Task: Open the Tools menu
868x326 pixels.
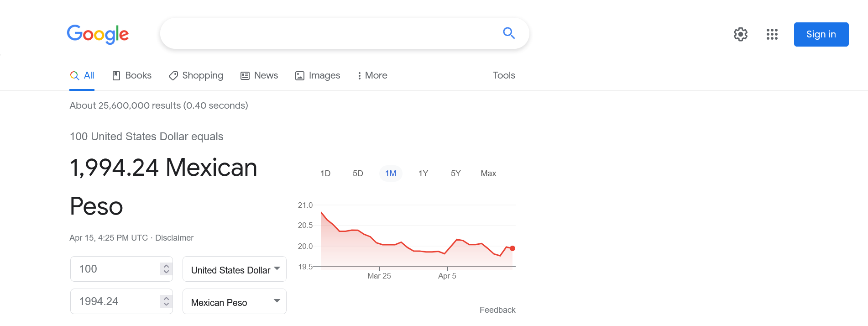Action: coord(504,75)
